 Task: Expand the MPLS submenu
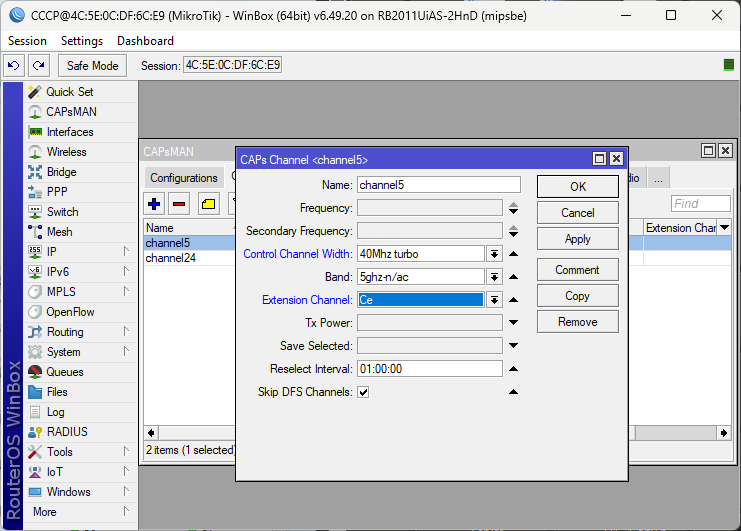tap(126, 291)
